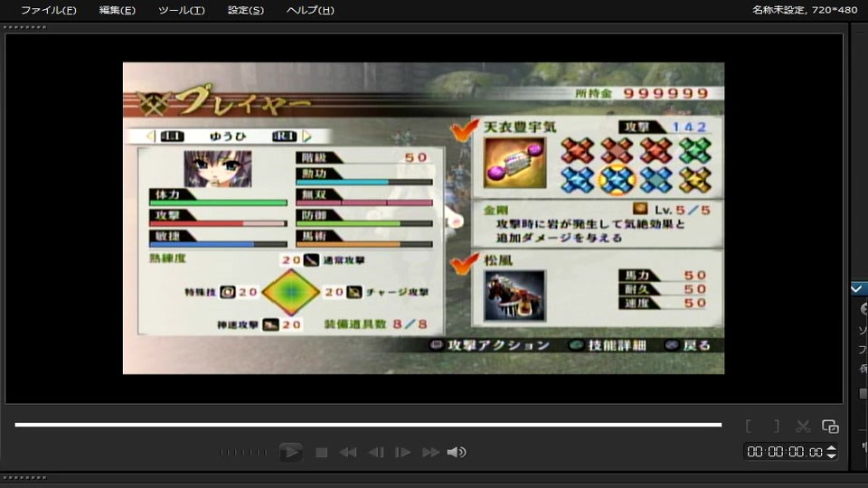Screen dimensions: 868x488
Task: Set mark-in with the left bracket icon
Action: [749, 426]
